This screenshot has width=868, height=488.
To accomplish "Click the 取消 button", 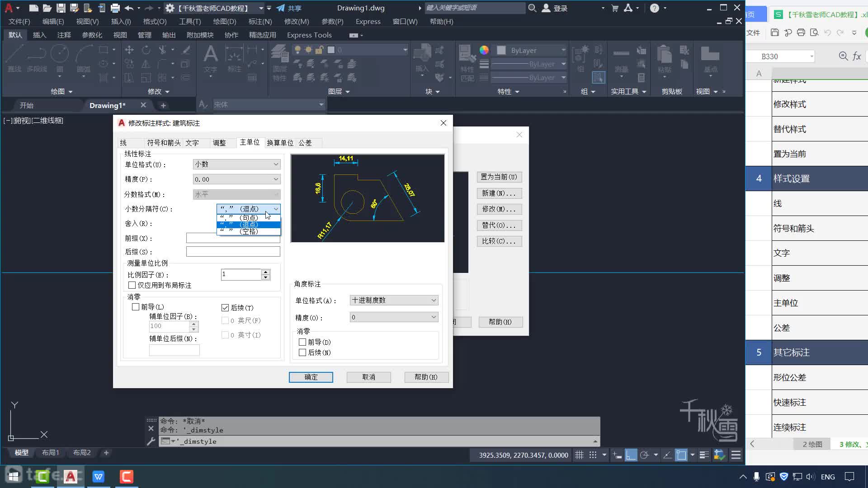I will click(x=369, y=377).
